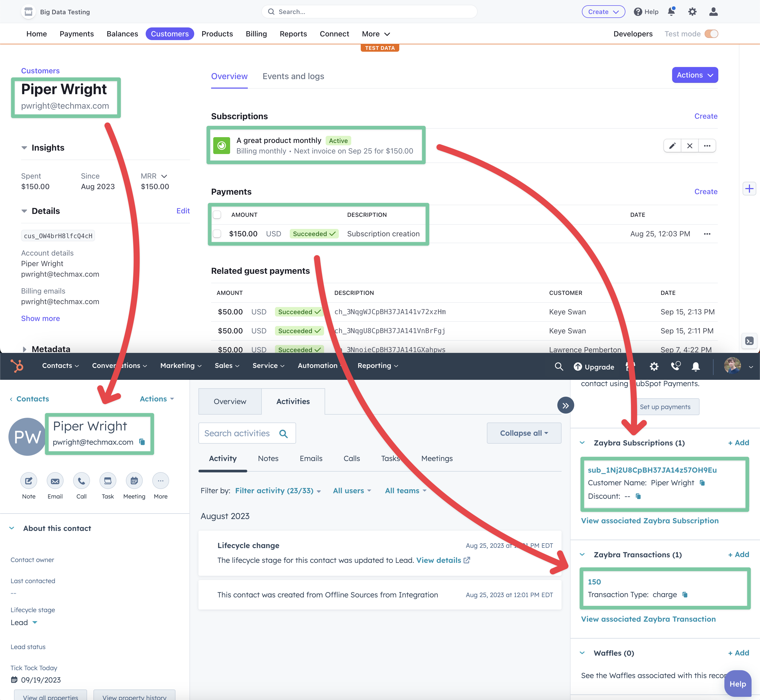Click inside the Search activities field

click(x=243, y=433)
